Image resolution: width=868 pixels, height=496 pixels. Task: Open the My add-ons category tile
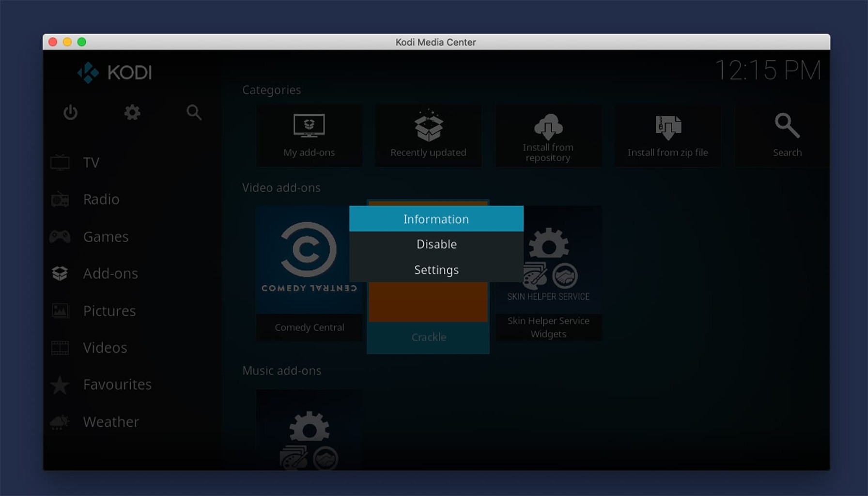click(309, 136)
